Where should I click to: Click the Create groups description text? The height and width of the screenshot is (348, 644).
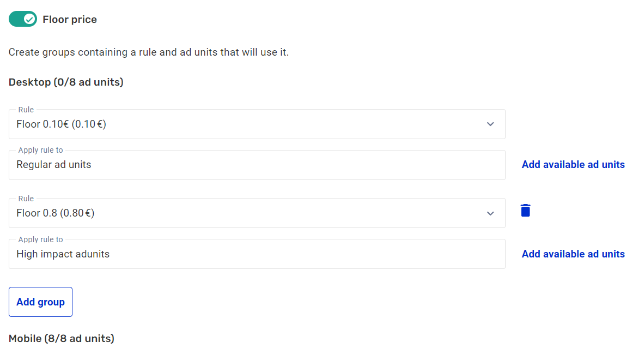pyautogui.click(x=149, y=53)
